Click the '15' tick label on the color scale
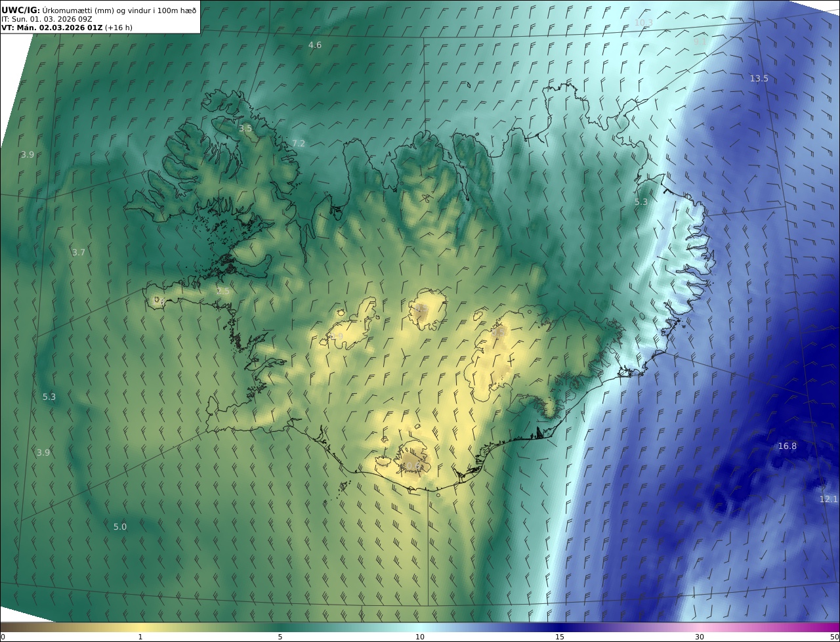840x642 pixels. (560, 637)
